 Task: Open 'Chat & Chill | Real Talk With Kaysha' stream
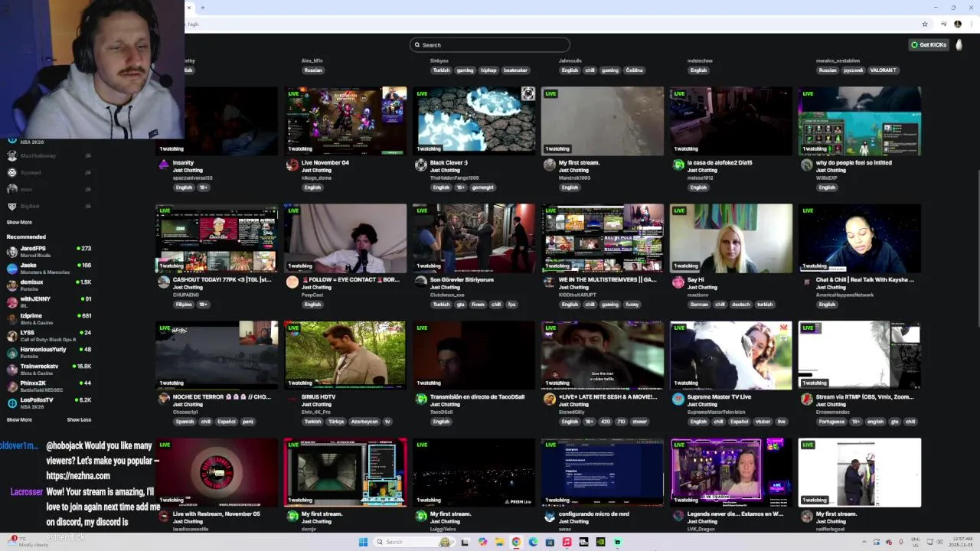point(865,279)
